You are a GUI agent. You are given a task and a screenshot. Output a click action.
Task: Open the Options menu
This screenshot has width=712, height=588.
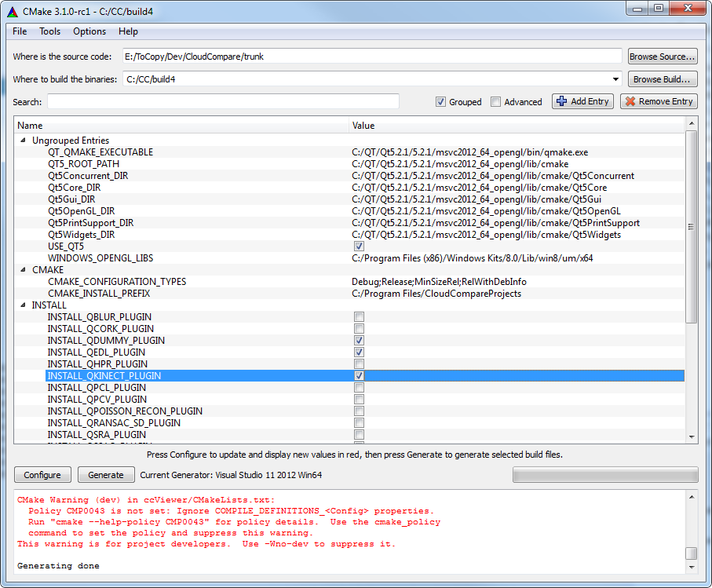coord(89,31)
